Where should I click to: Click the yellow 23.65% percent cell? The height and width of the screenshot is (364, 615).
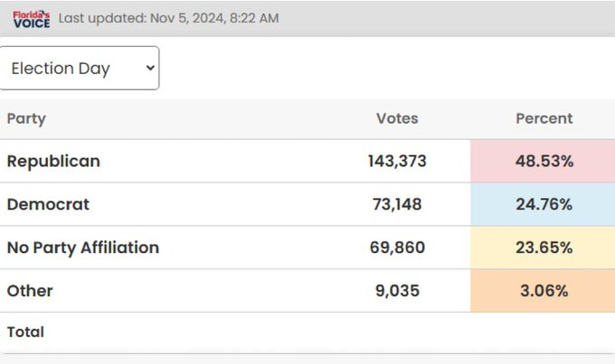click(x=543, y=247)
